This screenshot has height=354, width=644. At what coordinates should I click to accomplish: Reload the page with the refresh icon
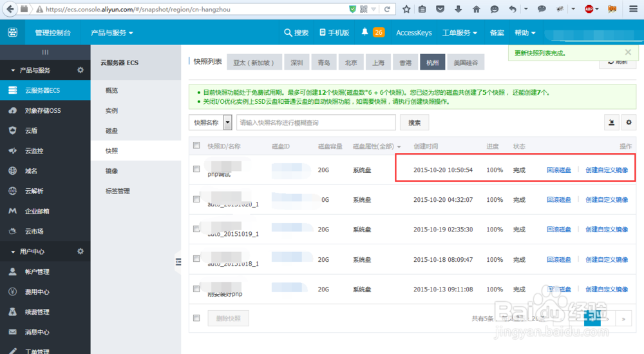[387, 9]
